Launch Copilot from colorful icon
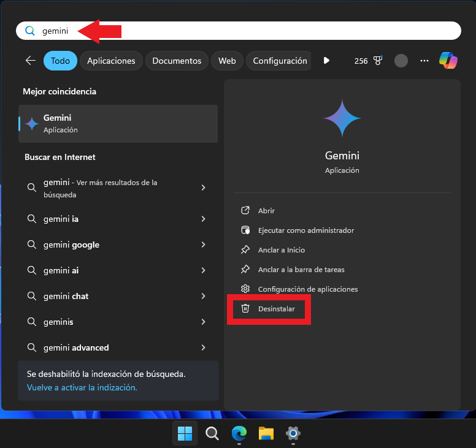Viewport: 476px width, 448px height. [x=448, y=60]
